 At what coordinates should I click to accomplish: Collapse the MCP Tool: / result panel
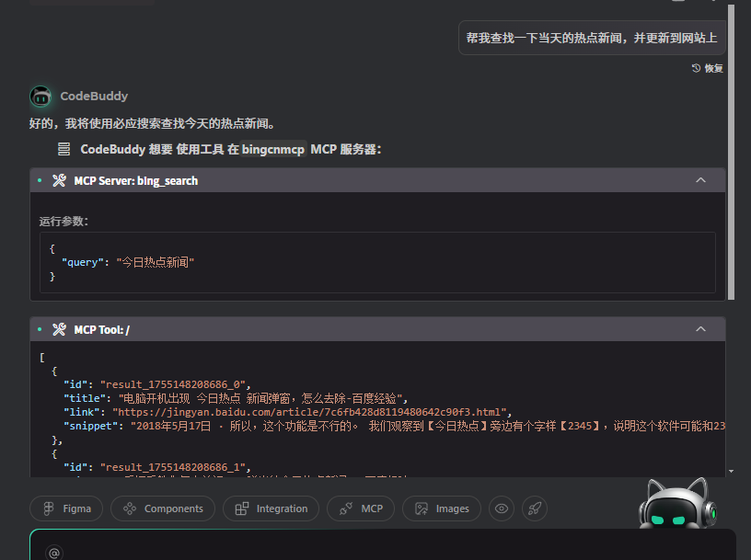(x=700, y=329)
